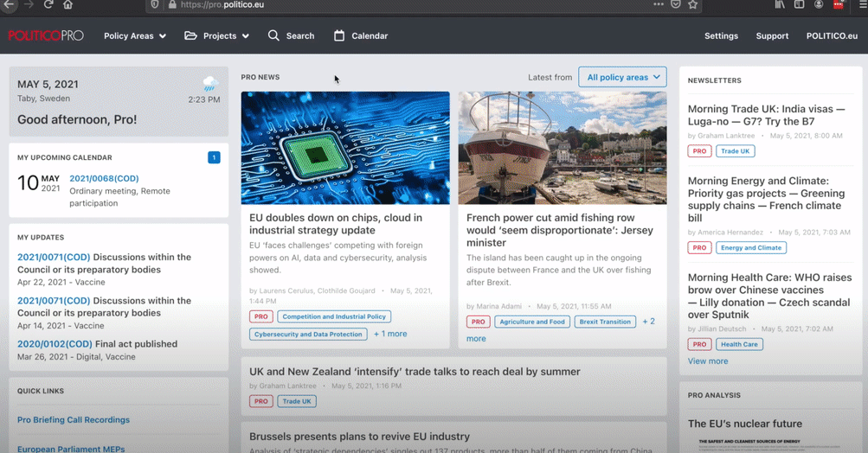868x453 pixels.
Task: Open the browser hamburger menu
Action: click(863, 4)
